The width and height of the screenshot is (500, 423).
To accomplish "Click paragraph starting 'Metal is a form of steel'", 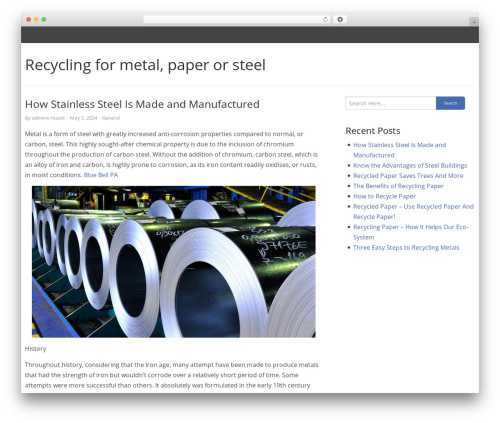I will (171, 154).
